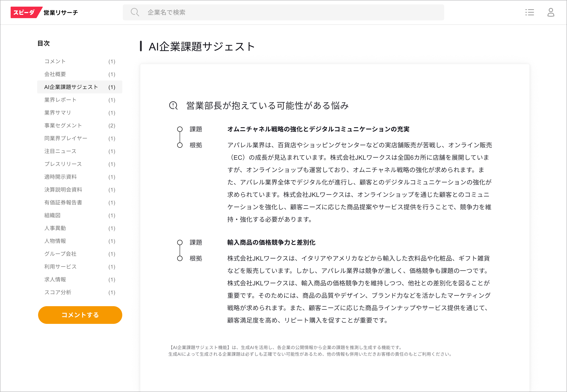This screenshot has width=567, height=392.
Task: Go to 組織図 section
Action: (52, 215)
